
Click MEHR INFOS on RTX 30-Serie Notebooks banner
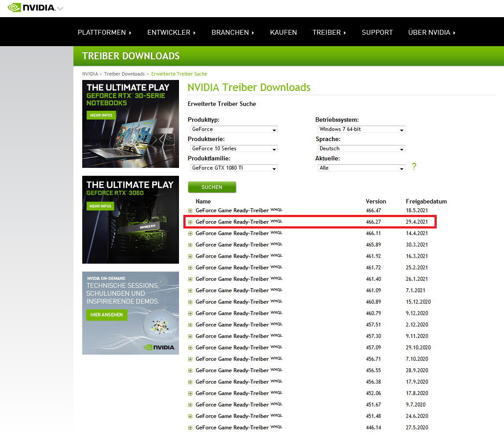(x=101, y=115)
